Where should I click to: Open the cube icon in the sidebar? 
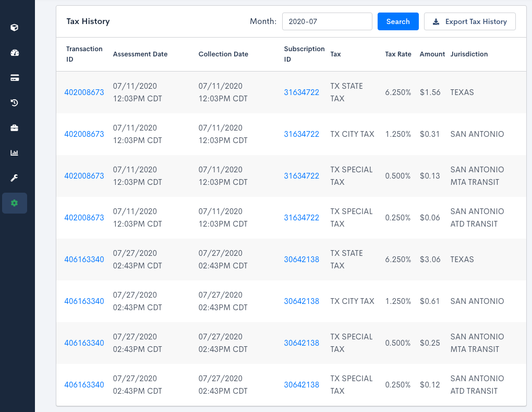[15, 27]
